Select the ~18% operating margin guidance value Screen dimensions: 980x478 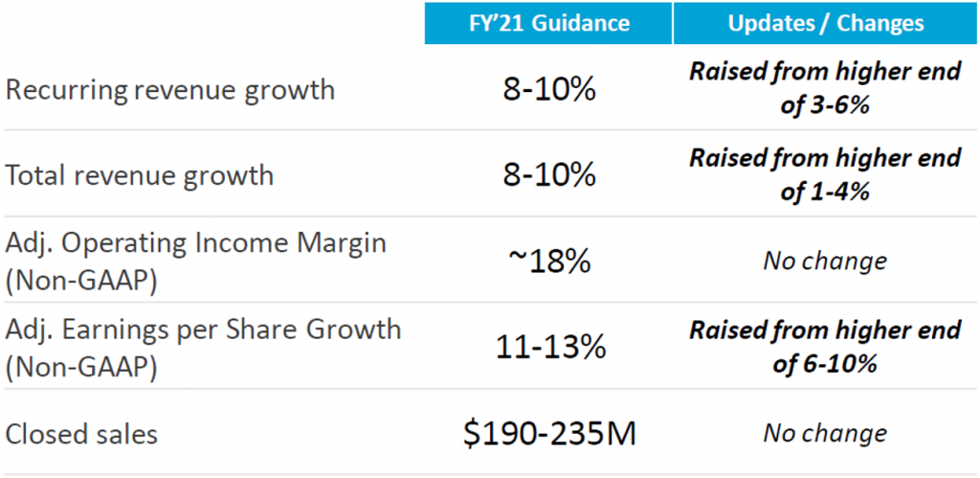point(548,260)
